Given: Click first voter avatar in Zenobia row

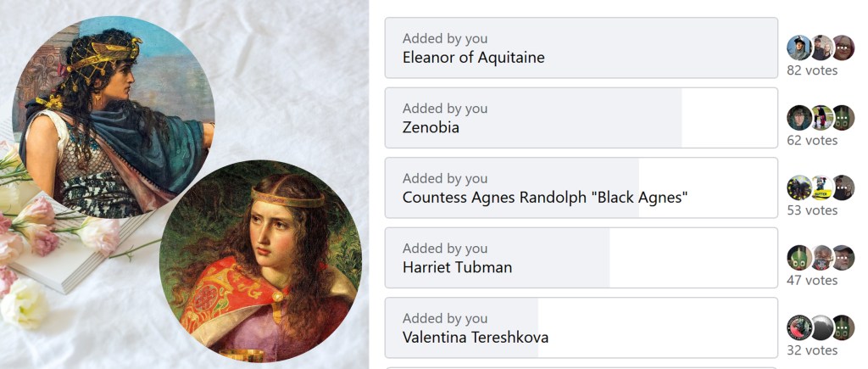Looking at the screenshot, I should click(x=799, y=117).
